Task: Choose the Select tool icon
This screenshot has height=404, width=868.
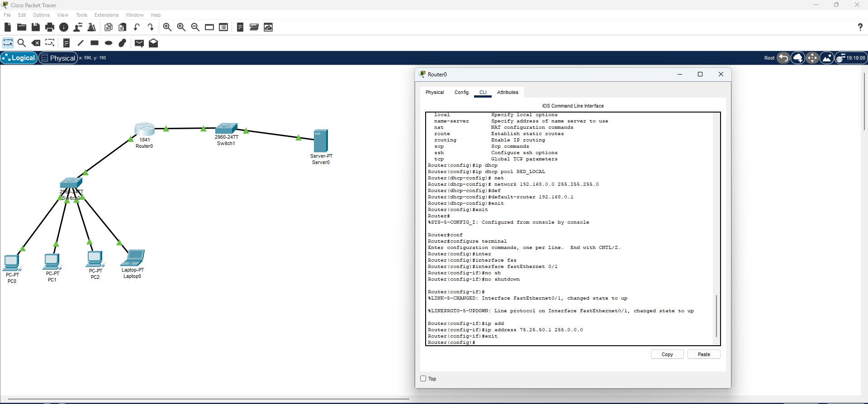Action: pos(8,43)
